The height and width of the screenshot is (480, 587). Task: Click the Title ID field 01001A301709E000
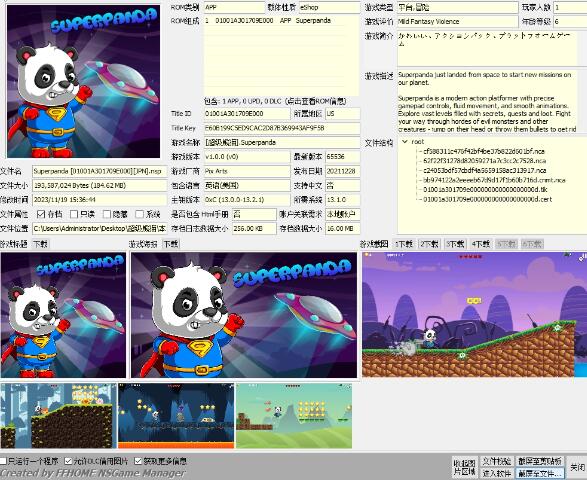click(x=247, y=113)
